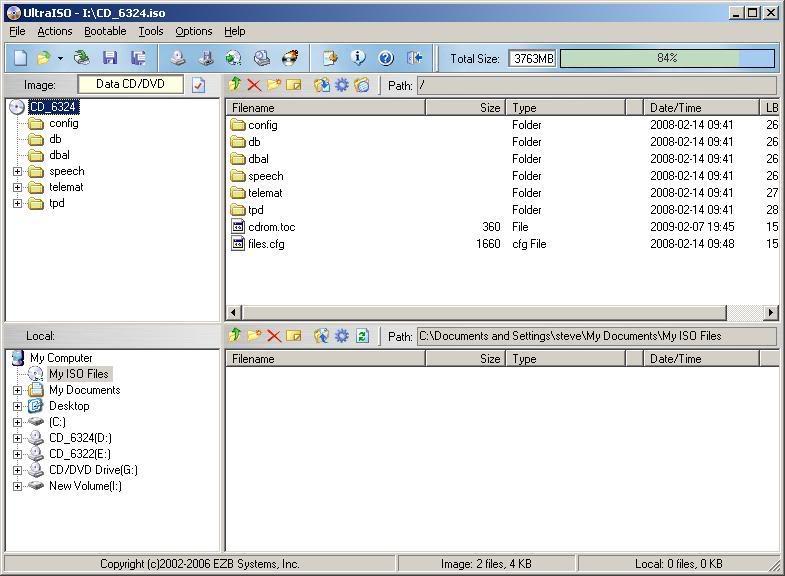This screenshot has height=576, width=785.
Task: Sort local files by Filename column header
Action: 325,359
